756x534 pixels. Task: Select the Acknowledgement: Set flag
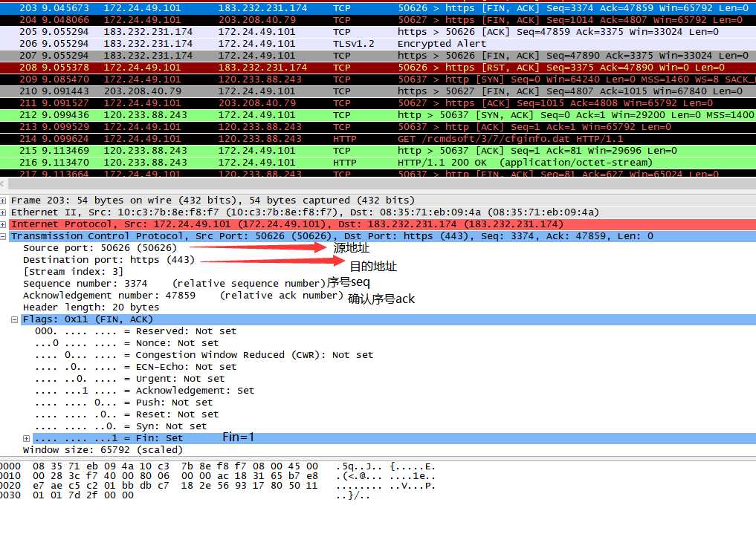[145, 391]
